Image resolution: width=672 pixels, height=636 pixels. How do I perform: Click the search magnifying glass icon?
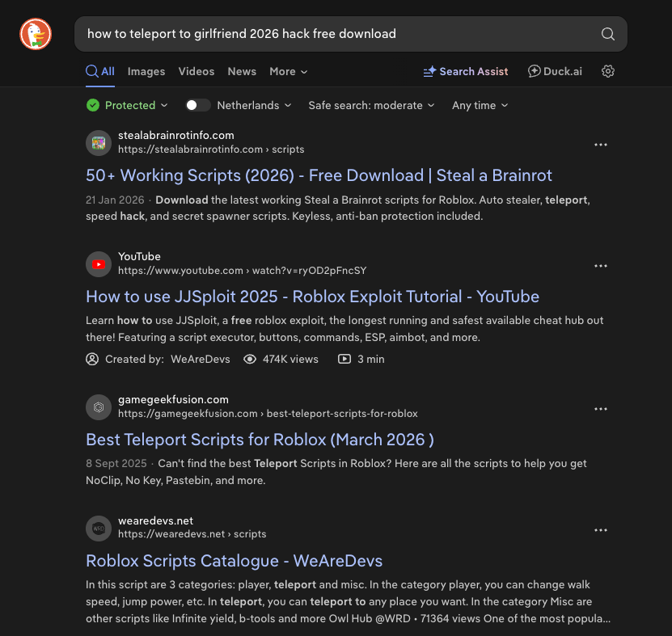606,34
